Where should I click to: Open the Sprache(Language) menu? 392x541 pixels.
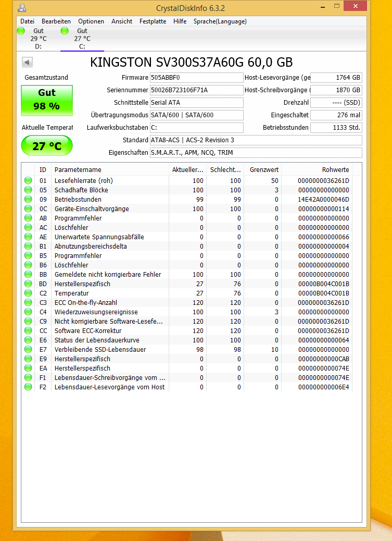point(220,21)
